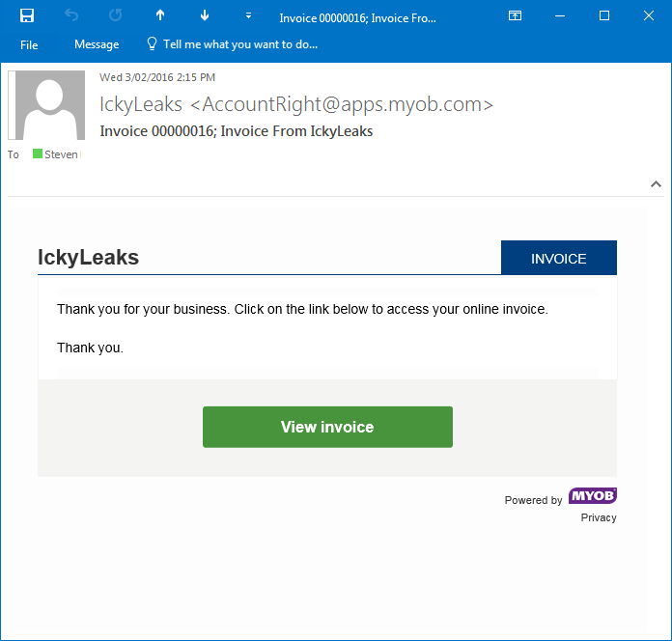Open the Privacy link

pyautogui.click(x=599, y=517)
